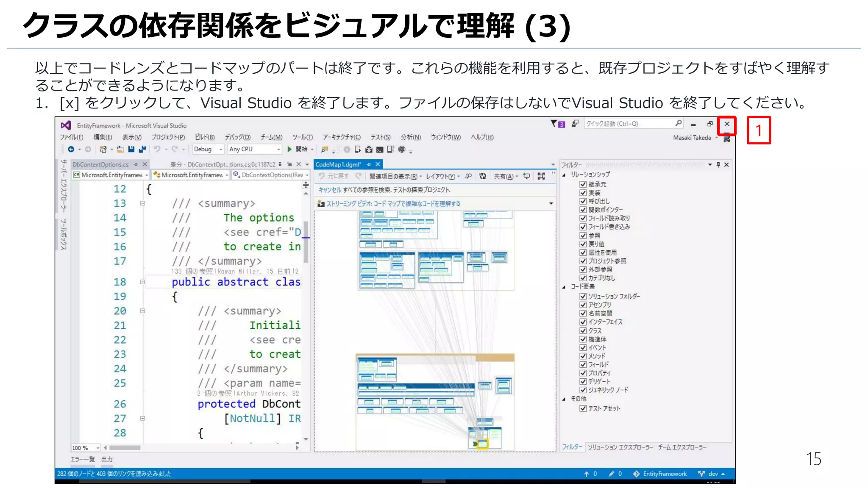Click the add comment icon after 共有
The image size is (868, 488).
click(527, 176)
